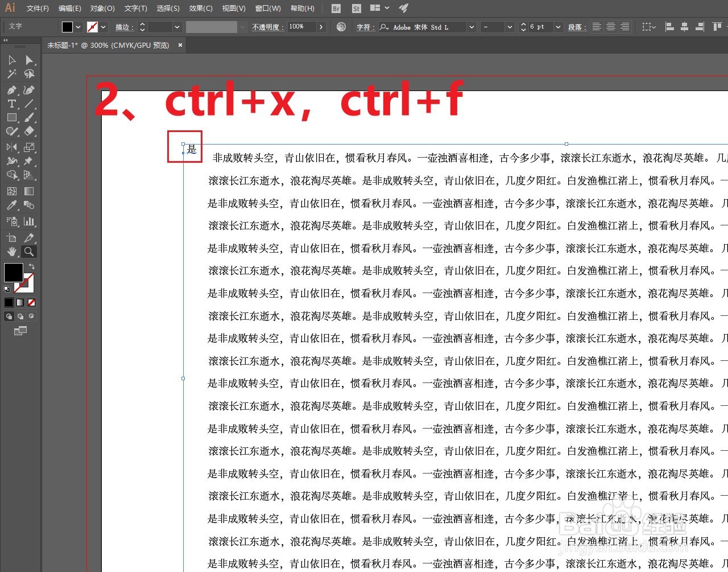The image size is (728, 572).
Task: Enable Draw Normal mode
Action: click(x=9, y=316)
